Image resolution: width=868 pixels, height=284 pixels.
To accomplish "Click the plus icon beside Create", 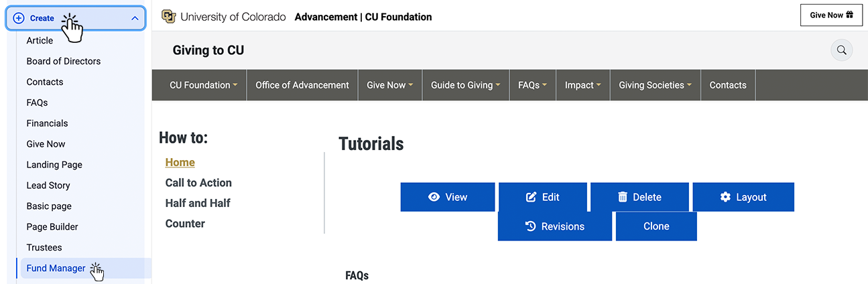I will tap(19, 18).
